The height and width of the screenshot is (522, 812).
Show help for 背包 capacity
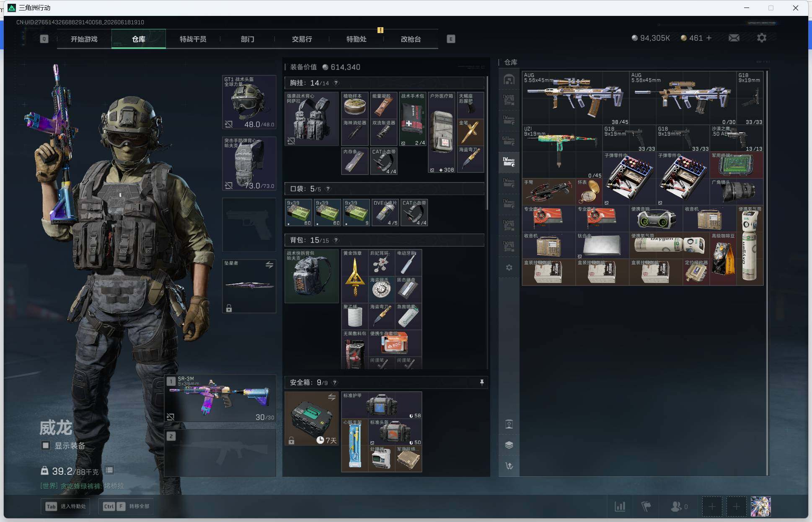click(336, 240)
